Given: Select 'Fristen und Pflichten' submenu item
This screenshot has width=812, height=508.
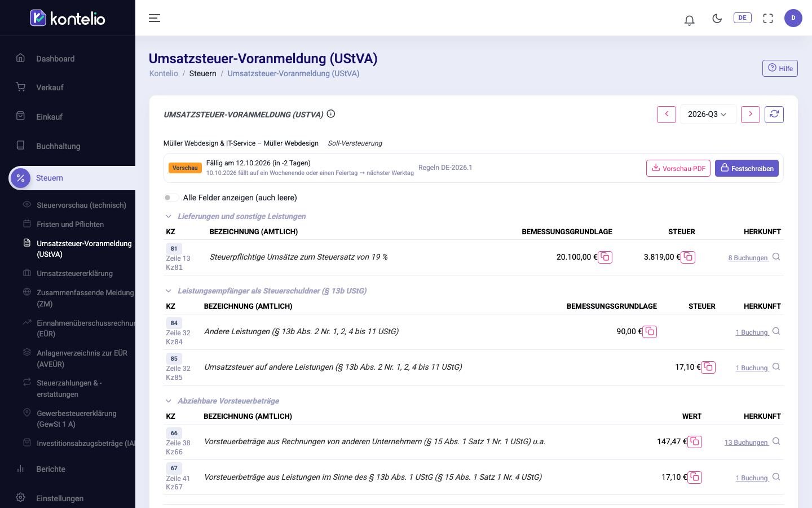Looking at the screenshot, I should point(70,224).
